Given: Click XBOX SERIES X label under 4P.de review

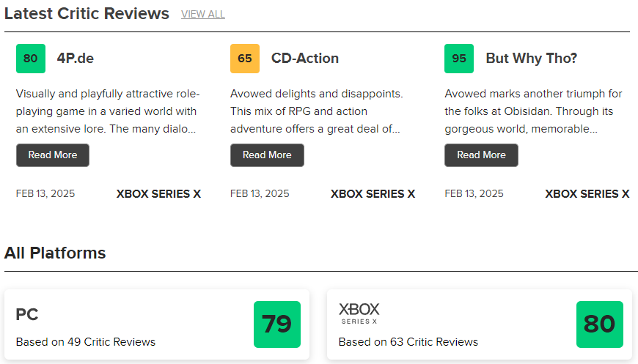Looking at the screenshot, I should pyautogui.click(x=158, y=194).
